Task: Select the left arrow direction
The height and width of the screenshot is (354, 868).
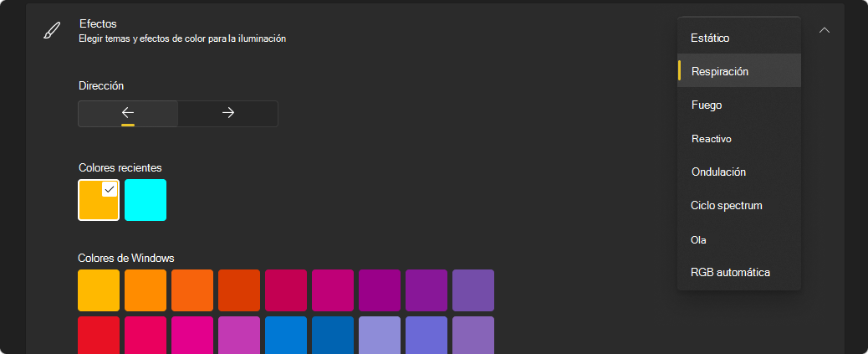Action: (x=128, y=114)
